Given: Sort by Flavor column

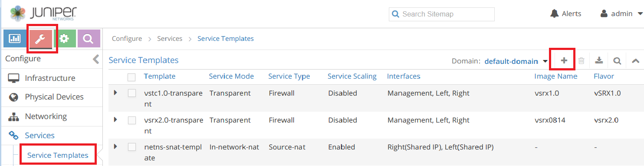Looking at the screenshot, I should [x=604, y=76].
